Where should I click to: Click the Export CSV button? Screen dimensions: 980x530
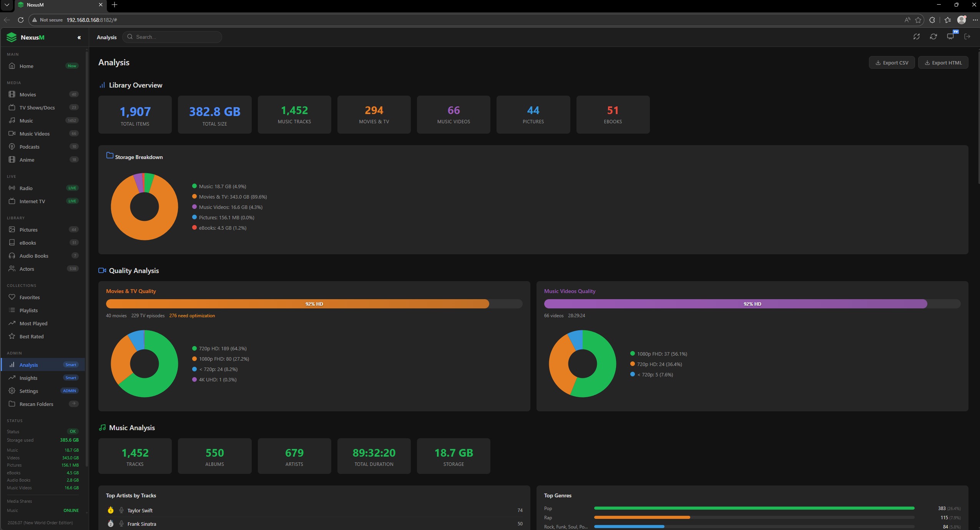891,62
